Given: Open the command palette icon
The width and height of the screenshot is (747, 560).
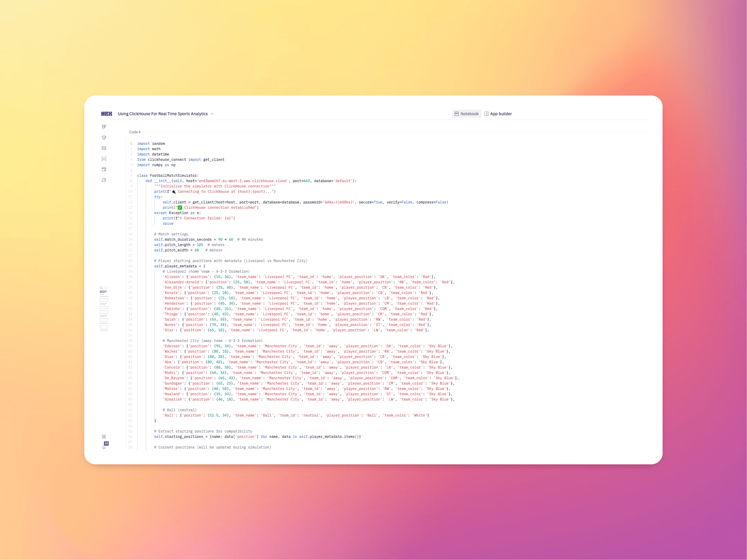Looking at the screenshot, I should click(104, 437).
